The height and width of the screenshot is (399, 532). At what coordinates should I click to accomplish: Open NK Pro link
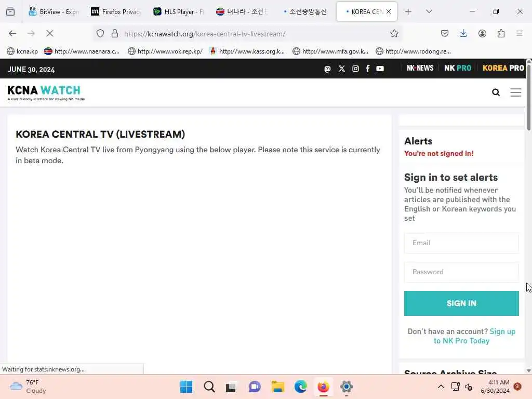click(x=458, y=68)
